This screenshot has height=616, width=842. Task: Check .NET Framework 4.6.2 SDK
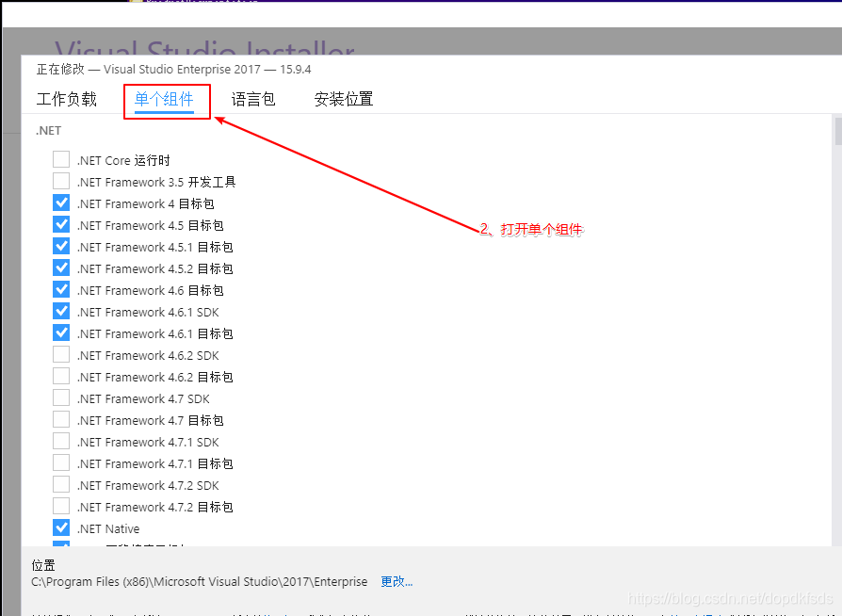click(x=61, y=354)
